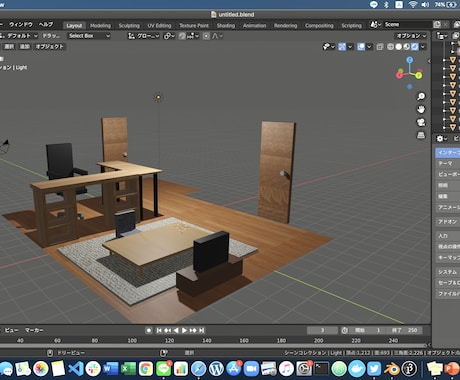Toggle X-ray display mode
The height and width of the screenshot is (380, 460).
click(380, 47)
